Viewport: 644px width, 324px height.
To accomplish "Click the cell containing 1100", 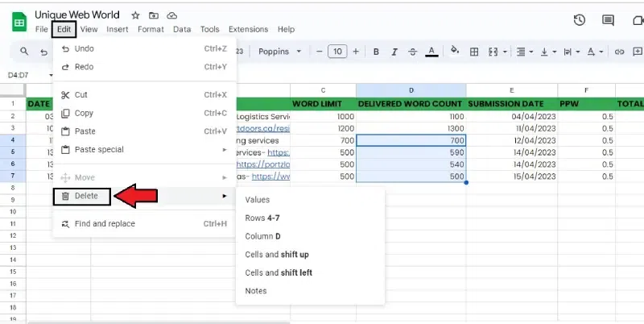I will coord(411,116).
